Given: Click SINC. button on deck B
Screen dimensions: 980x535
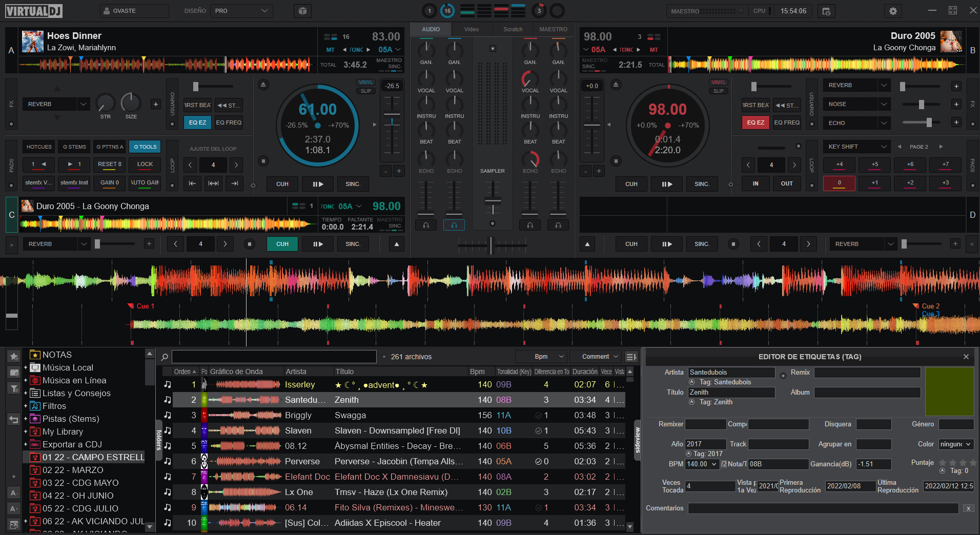Looking at the screenshot, I should coord(702,184).
